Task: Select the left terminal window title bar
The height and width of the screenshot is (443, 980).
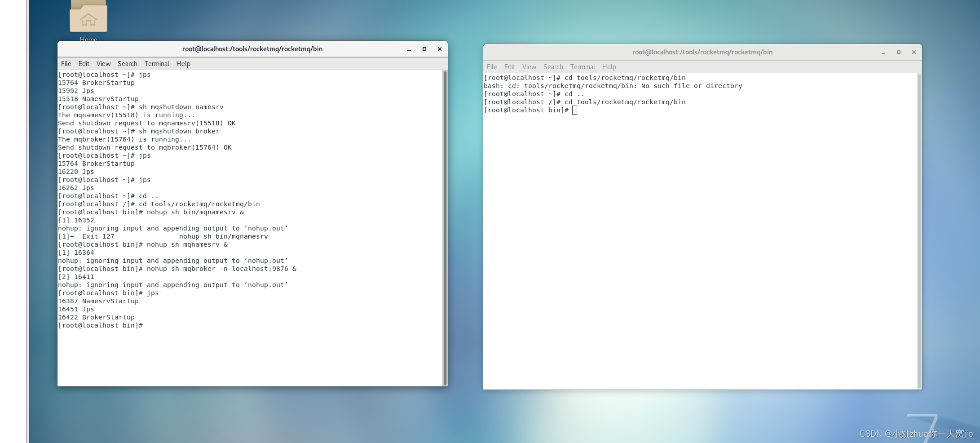Action: click(252, 49)
